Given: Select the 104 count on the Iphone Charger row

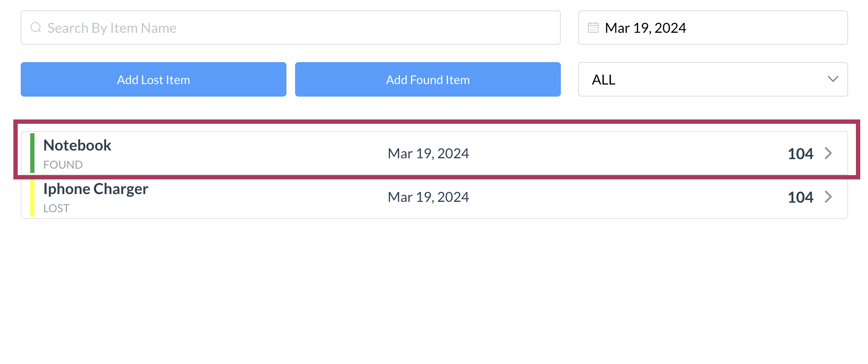Looking at the screenshot, I should click(x=800, y=197).
